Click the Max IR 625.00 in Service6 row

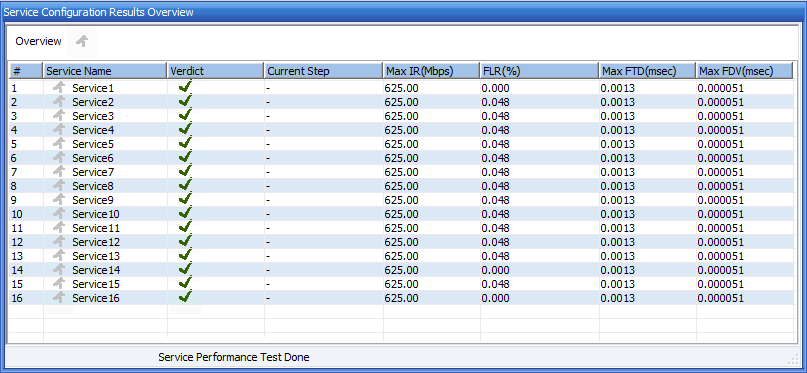click(401, 158)
